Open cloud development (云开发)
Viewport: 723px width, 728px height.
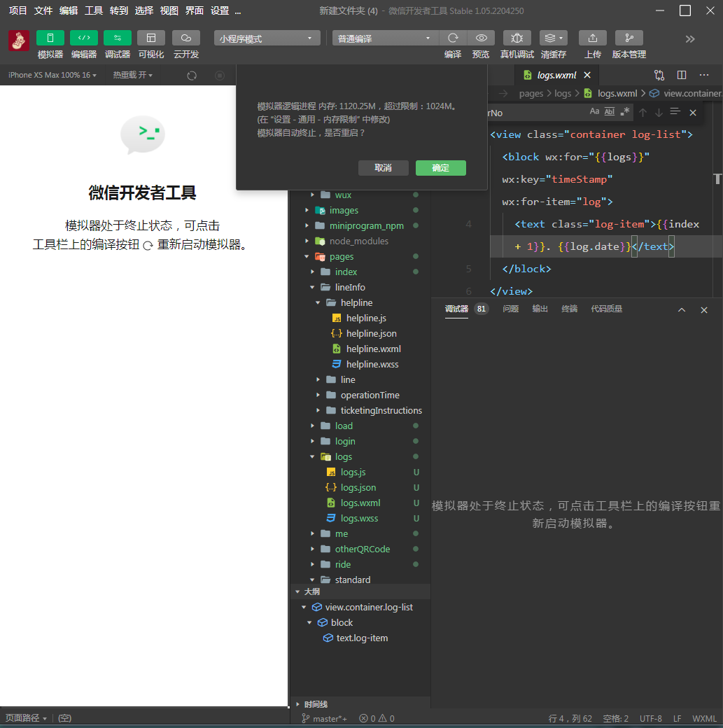(185, 38)
